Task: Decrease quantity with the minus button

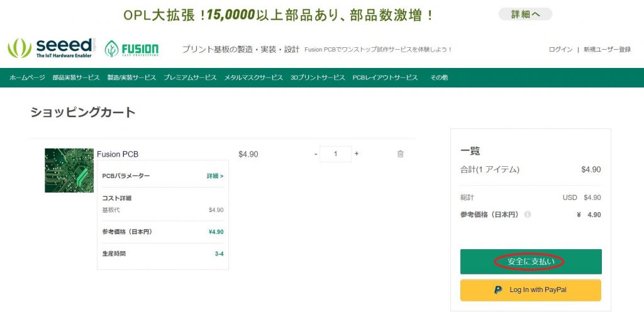Action: click(316, 154)
